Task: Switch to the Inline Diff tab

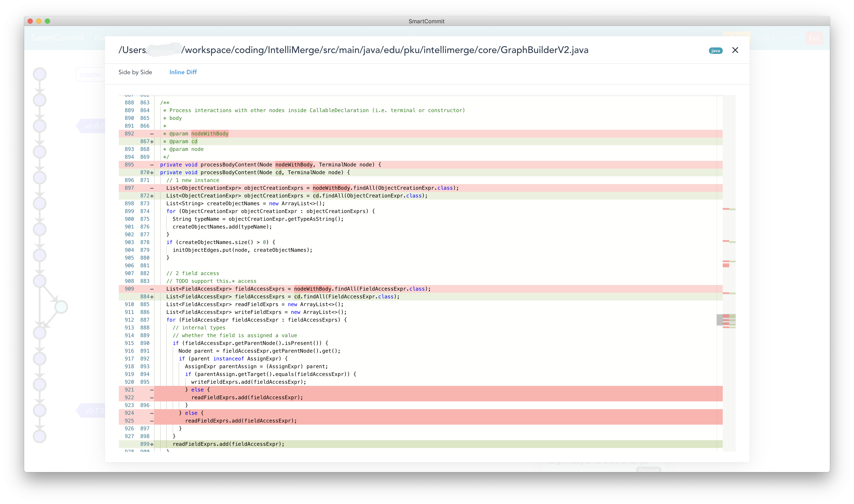Action: [183, 72]
